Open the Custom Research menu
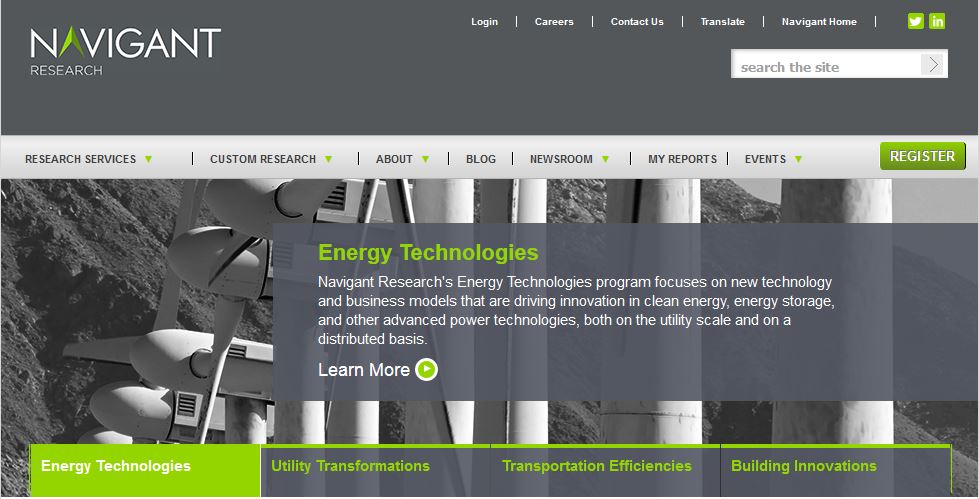The height and width of the screenshot is (499, 979). click(x=263, y=159)
